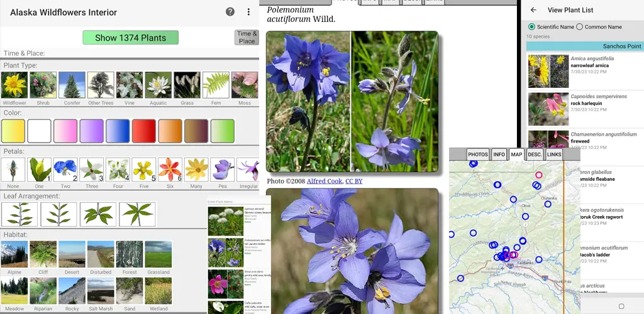Switch to the DESC. tab above the map
644x314 pixels.
click(535, 154)
